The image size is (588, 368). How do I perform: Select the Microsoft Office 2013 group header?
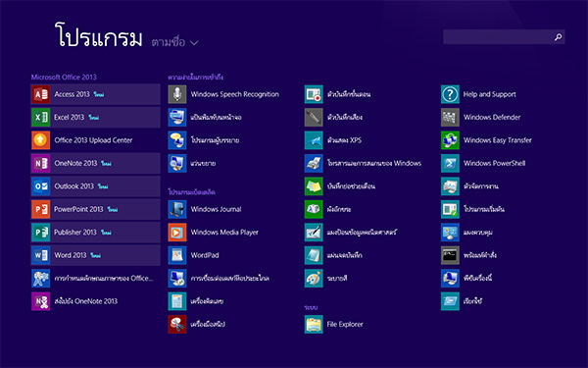click(x=64, y=77)
